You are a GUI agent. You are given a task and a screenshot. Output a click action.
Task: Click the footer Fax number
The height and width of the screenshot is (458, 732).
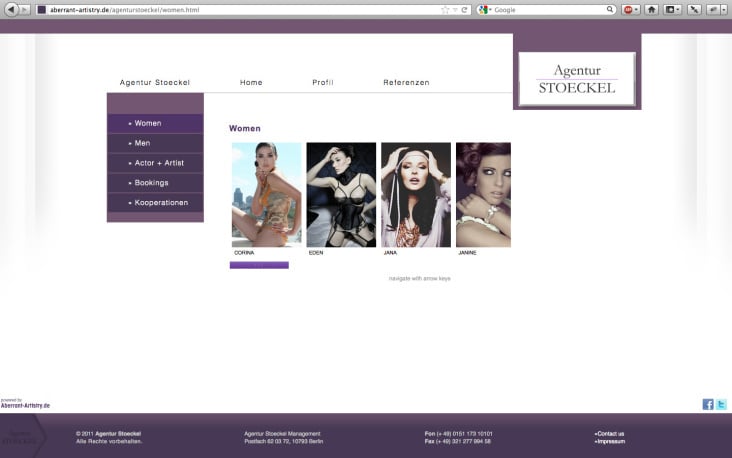coord(458,441)
